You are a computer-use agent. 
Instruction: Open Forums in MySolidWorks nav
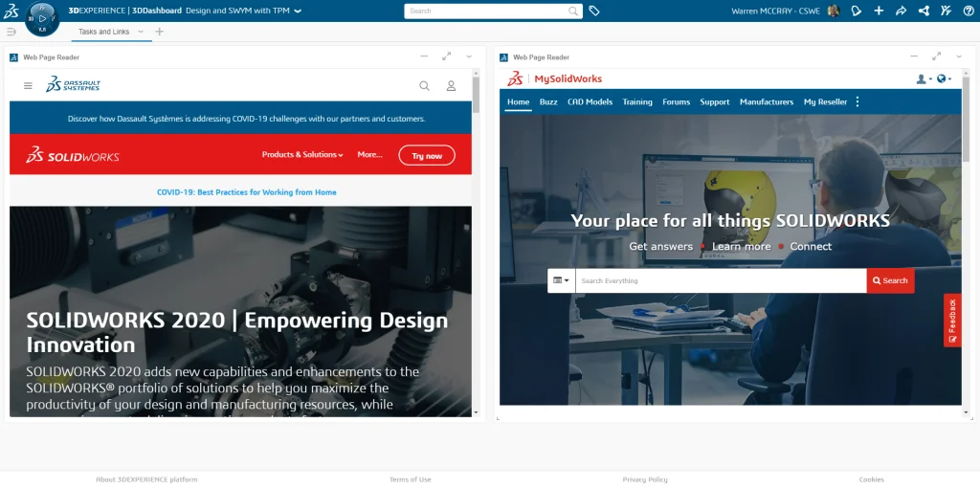pyautogui.click(x=677, y=102)
